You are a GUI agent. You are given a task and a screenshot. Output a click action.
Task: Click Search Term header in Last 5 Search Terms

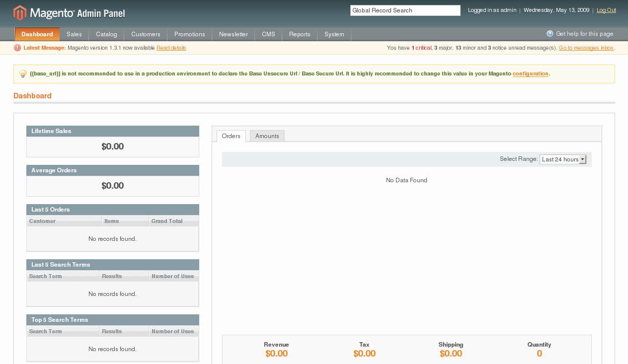coord(63,276)
